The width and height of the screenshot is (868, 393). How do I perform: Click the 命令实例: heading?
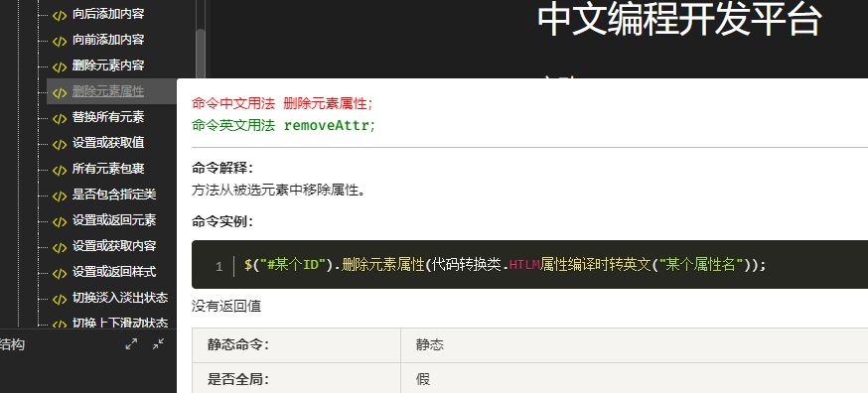222,222
